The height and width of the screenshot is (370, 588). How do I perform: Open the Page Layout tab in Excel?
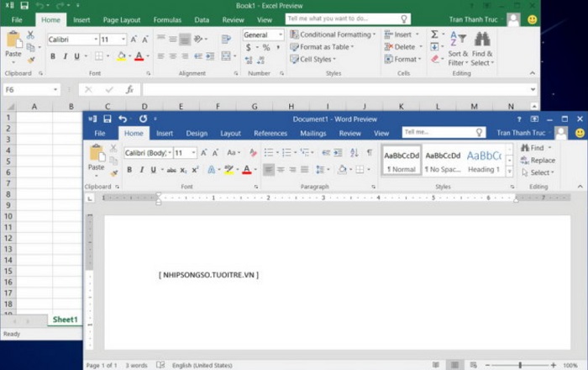coord(122,20)
